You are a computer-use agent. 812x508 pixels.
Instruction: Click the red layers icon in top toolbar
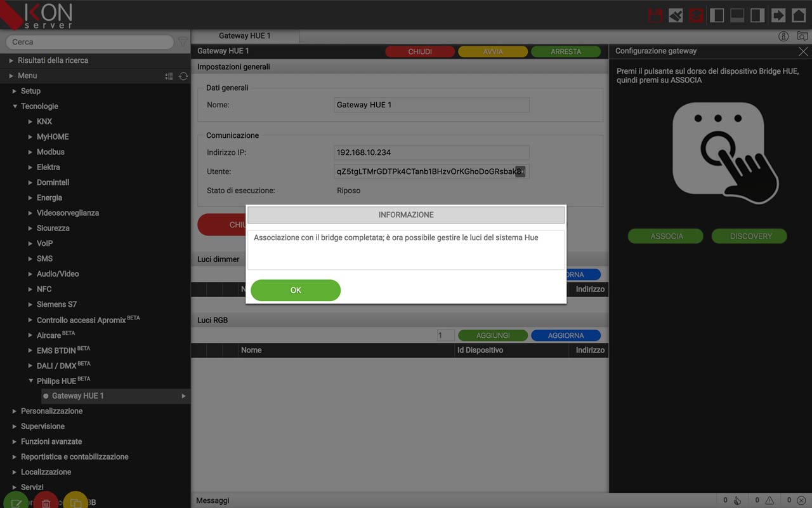(x=697, y=15)
